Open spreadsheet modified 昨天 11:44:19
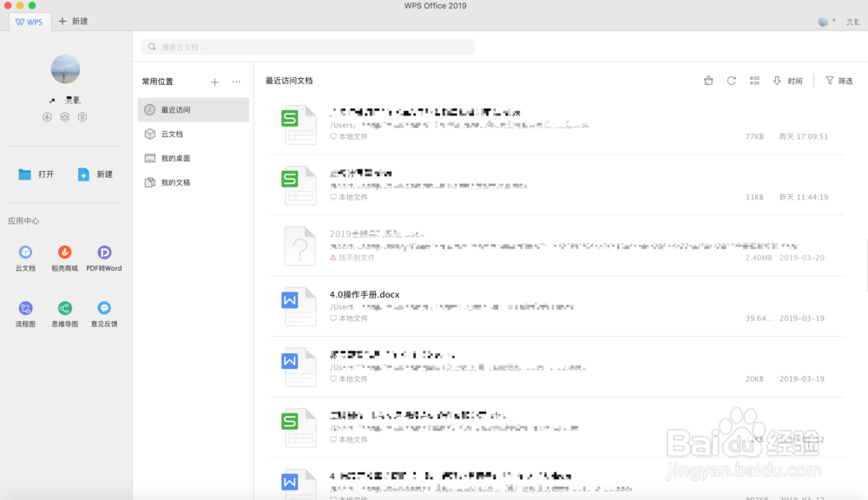 (x=557, y=185)
